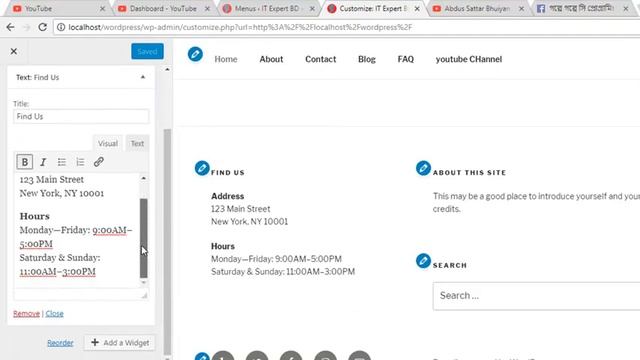
Task: Insert a bulleted list
Action: coord(62,162)
